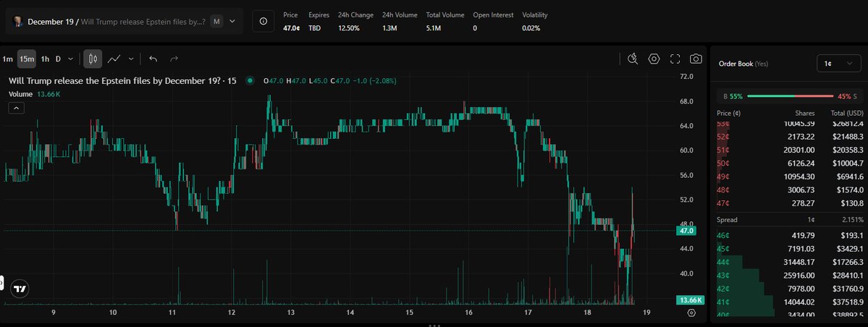
Task: Switch to the 1h interval
Action: coord(45,59)
